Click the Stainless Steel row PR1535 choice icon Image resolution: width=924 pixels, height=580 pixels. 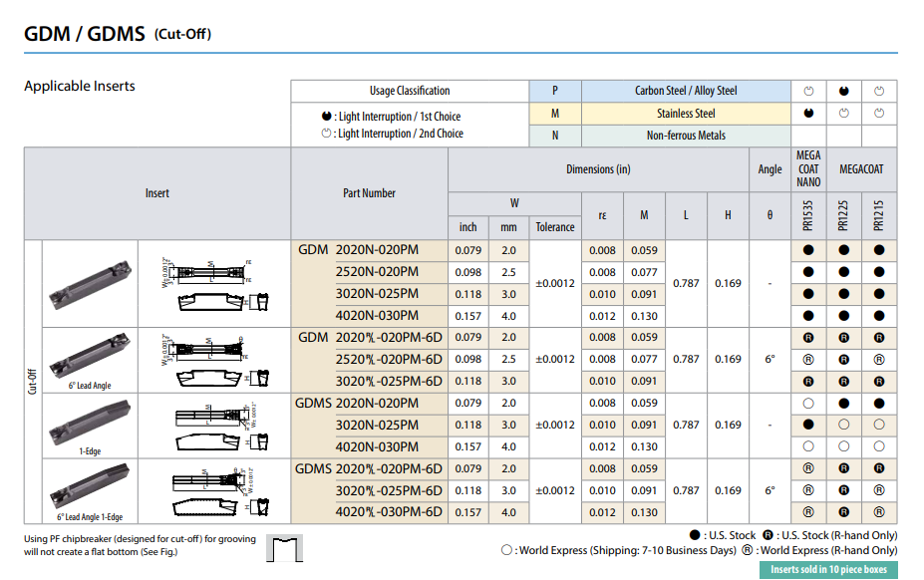click(808, 114)
